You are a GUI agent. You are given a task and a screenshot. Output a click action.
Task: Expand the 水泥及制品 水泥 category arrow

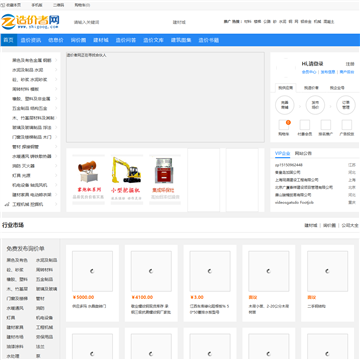(56, 70)
